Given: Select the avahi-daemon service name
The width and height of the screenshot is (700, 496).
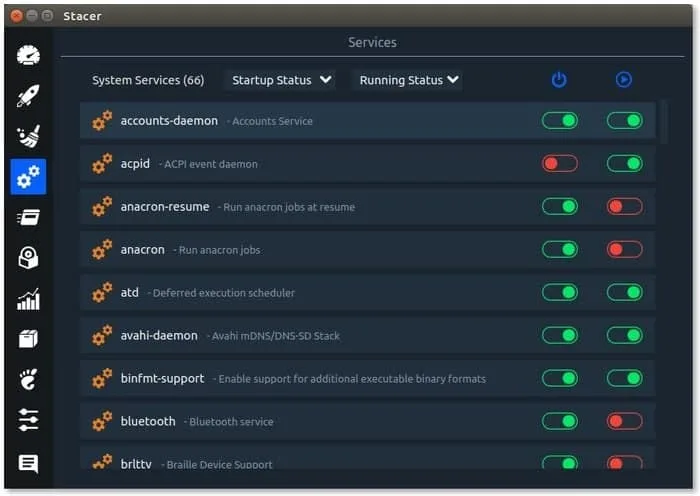Looking at the screenshot, I should pos(159,335).
